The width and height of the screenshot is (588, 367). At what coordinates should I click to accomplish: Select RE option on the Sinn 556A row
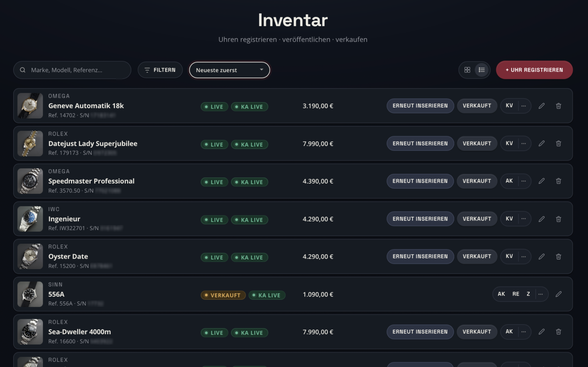click(516, 294)
